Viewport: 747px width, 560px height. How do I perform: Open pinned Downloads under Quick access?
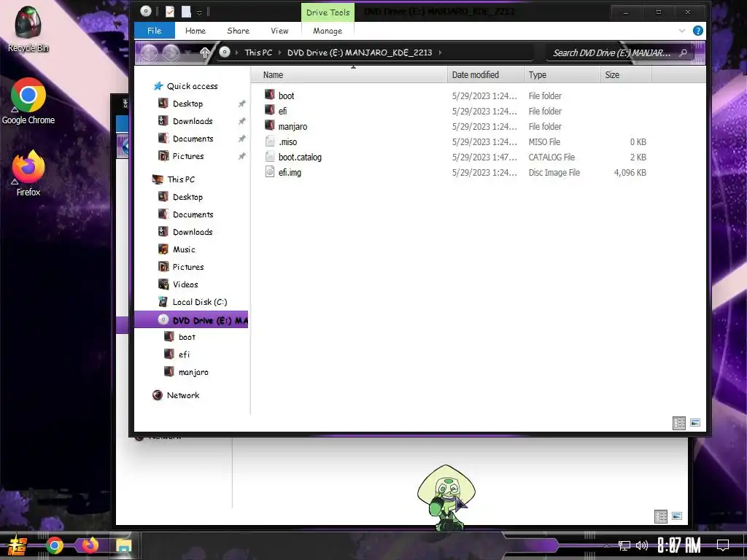[193, 121]
